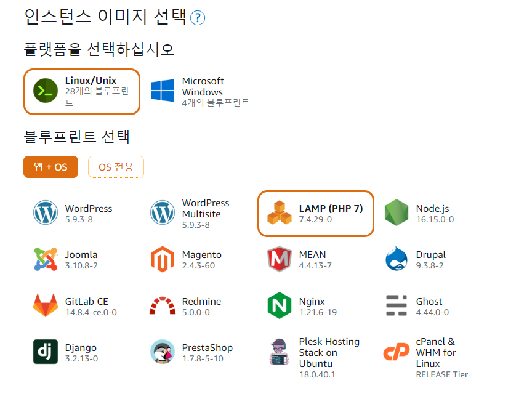
Task: Choose the Drupal drop icon
Action: tap(397, 259)
